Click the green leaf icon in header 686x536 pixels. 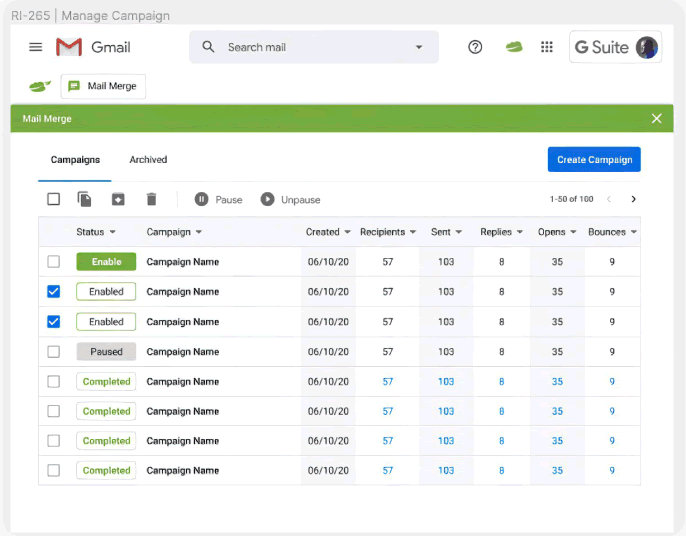click(x=514, y=47)
